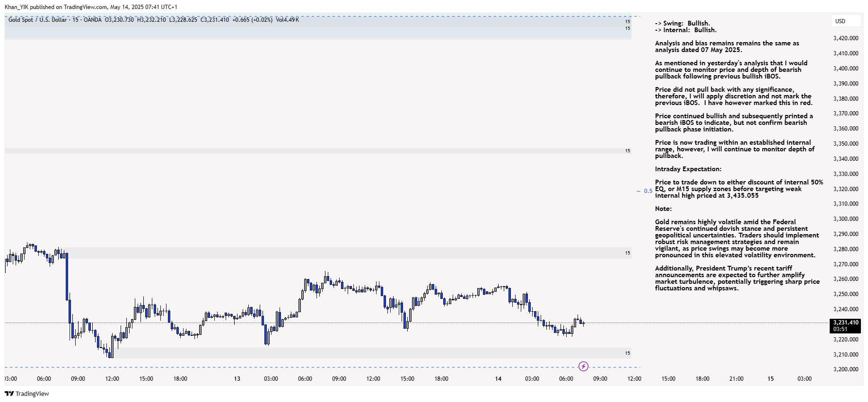Click the Vol 4.49K volume readout
Image resolution: width=868 pixels, height=402 pixels.
(x=287, y=20)
